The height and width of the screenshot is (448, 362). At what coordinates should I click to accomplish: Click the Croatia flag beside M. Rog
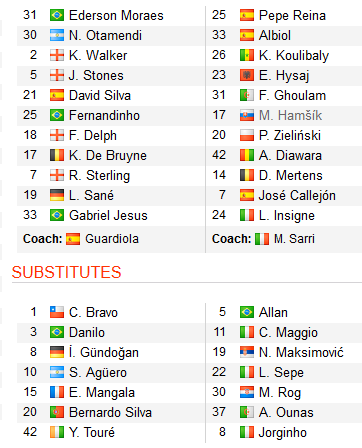coord(247,392)
